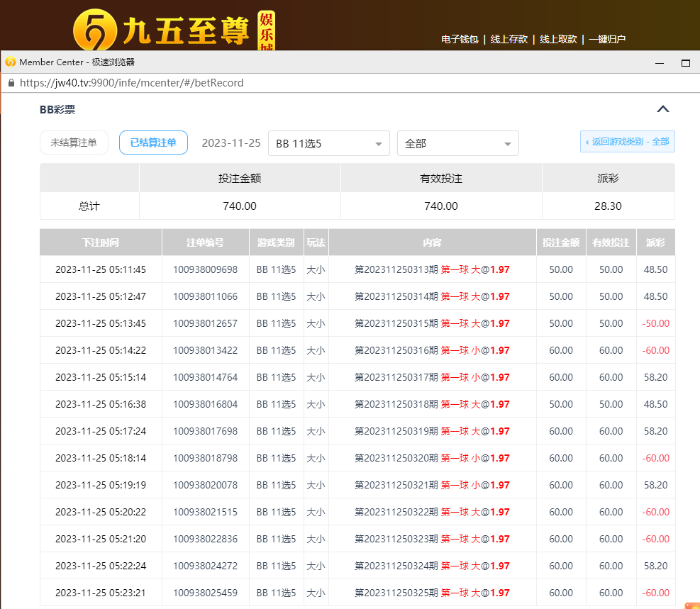Select bet number 100938012657
Screen dimensions: 700x609
coord(206,323)
